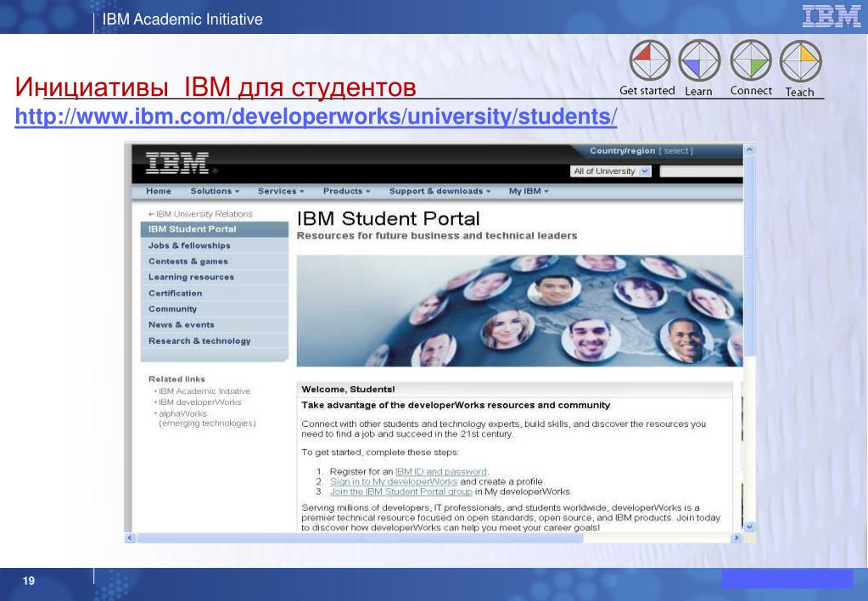Open the All of University dropdown

coord(611,171)
